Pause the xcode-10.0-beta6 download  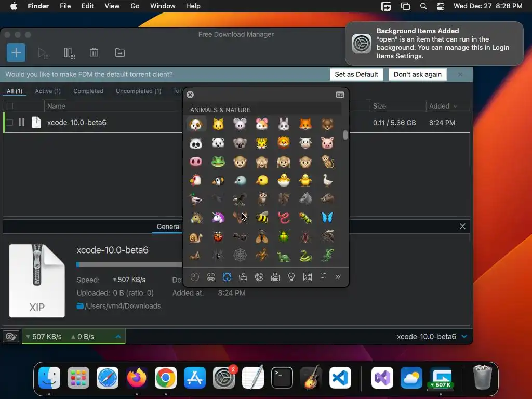pos(21,123)
